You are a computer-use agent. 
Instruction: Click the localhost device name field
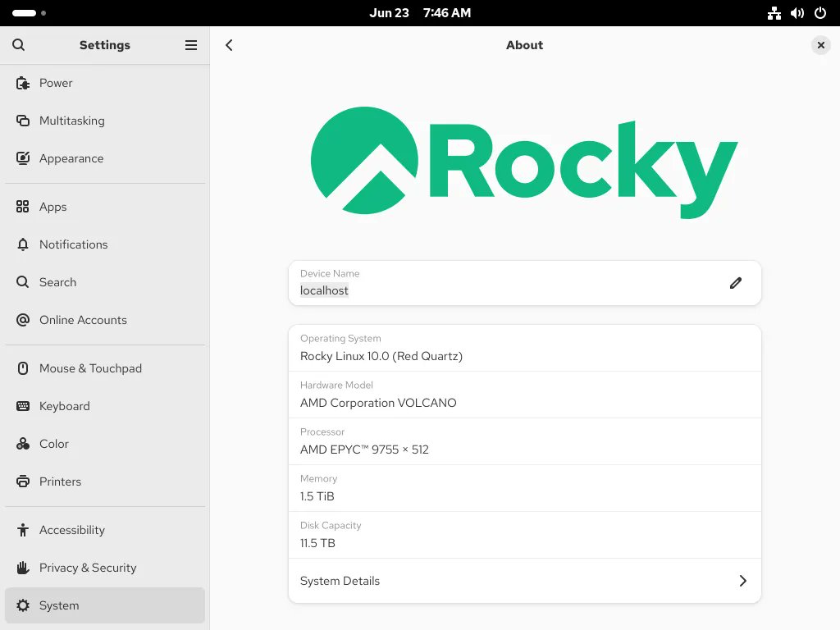[x=324, y=290]
